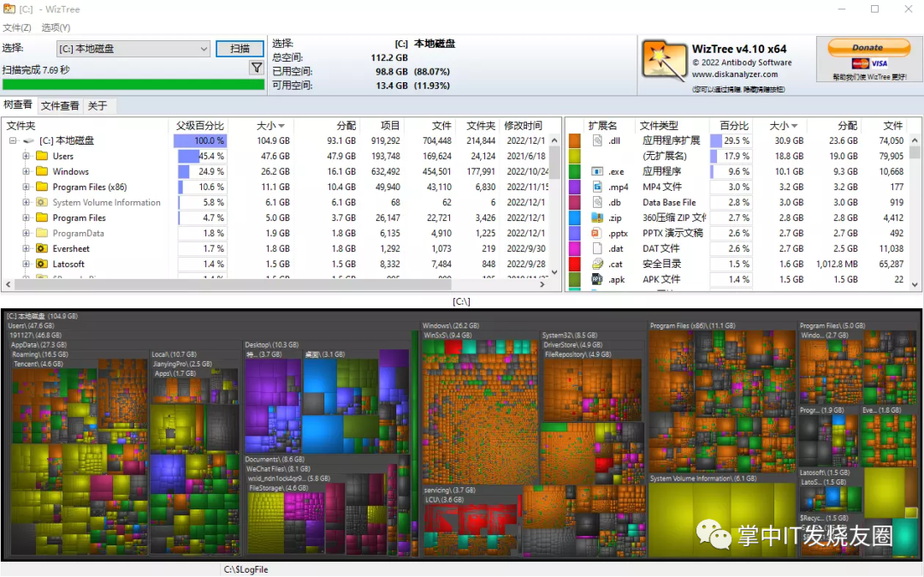Image resolution: width=924 pixels, height=577 pixels.
Task: Collapse the C: 本地磁盘 root node
Action: 12,141
